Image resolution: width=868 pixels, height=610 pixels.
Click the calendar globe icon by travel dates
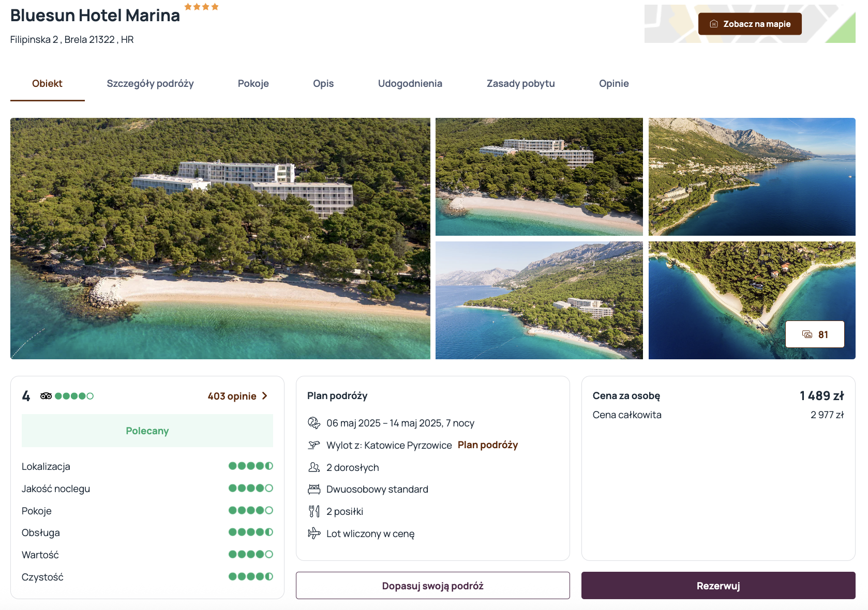[x=314, y=423]
